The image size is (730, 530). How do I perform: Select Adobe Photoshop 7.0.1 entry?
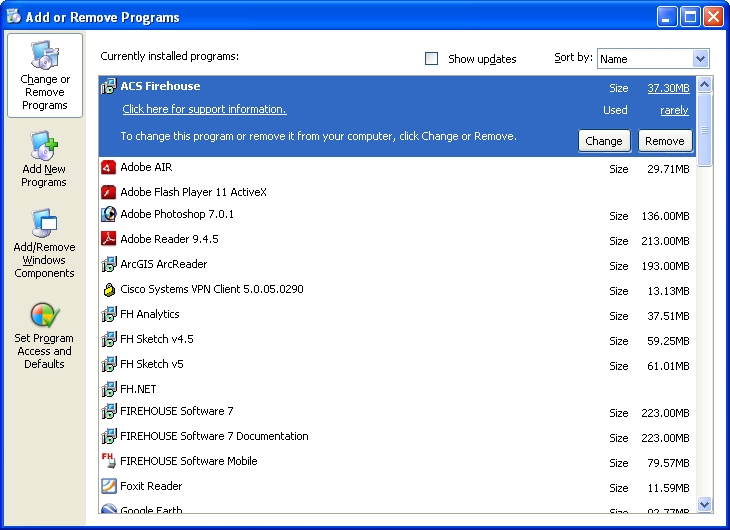[397, 215]
